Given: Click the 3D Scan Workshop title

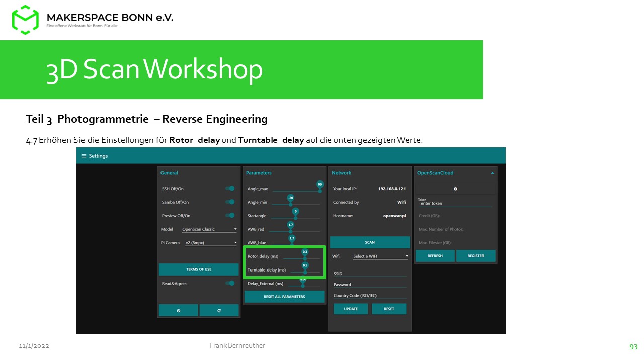Looking at the screenshot, I should click(x=154, y=70).
